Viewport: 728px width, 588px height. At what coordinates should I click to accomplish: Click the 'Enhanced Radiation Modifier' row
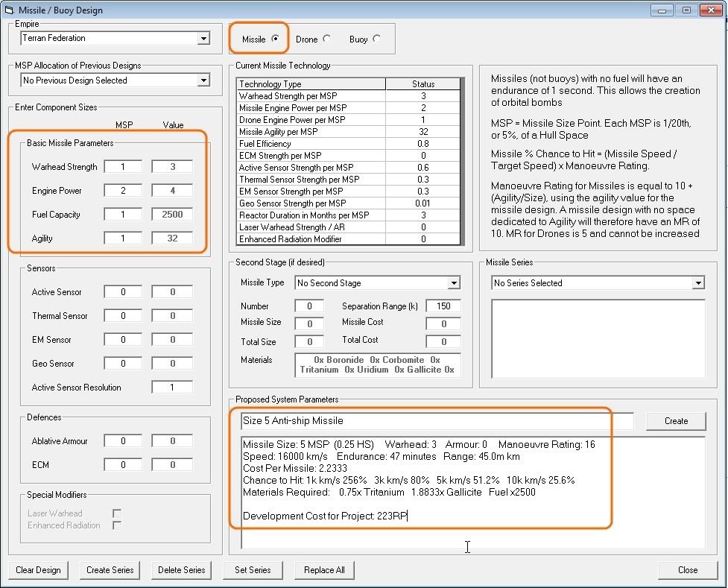pyautogui.click(x=349, y=239)
